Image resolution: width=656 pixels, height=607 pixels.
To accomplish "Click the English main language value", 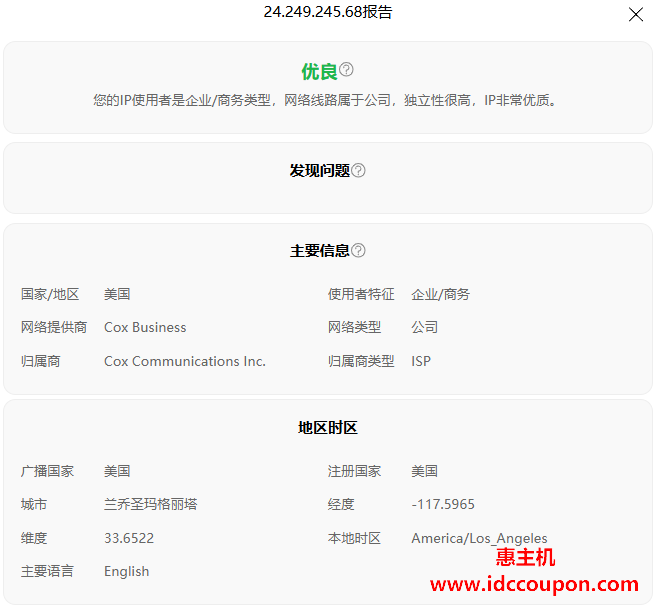I will pos(126,571).
